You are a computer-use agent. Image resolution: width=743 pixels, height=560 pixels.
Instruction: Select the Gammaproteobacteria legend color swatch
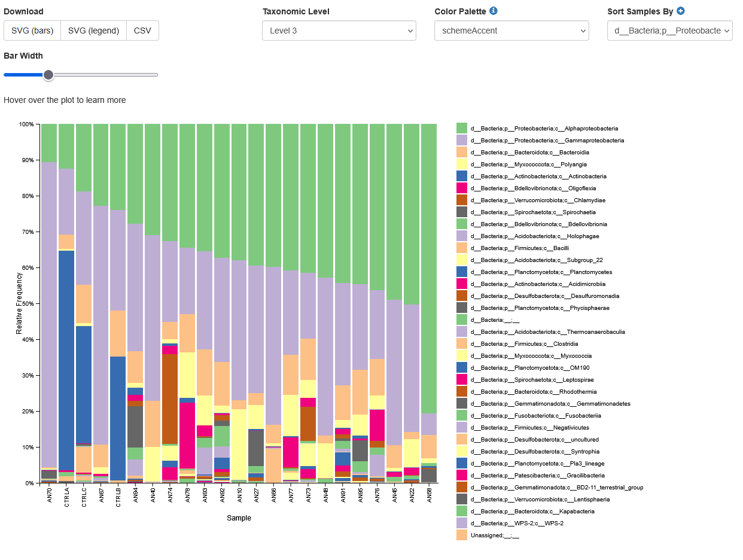tap(461, 140)
